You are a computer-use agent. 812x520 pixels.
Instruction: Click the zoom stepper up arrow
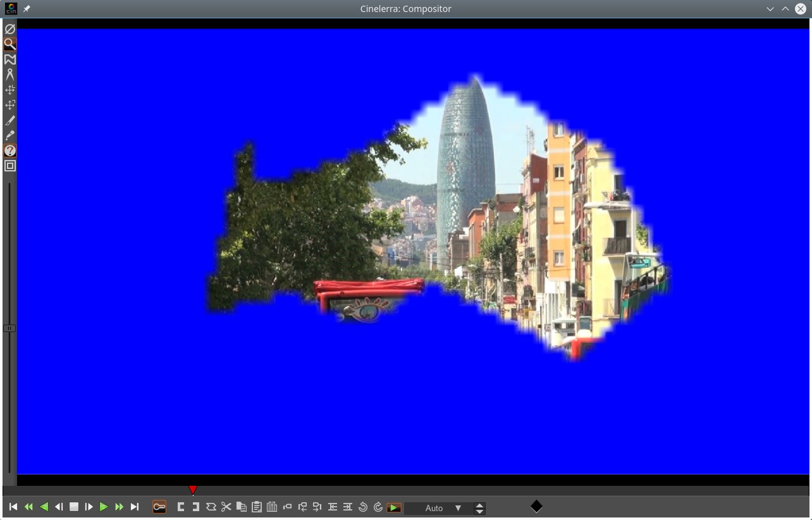coord(479,505)
